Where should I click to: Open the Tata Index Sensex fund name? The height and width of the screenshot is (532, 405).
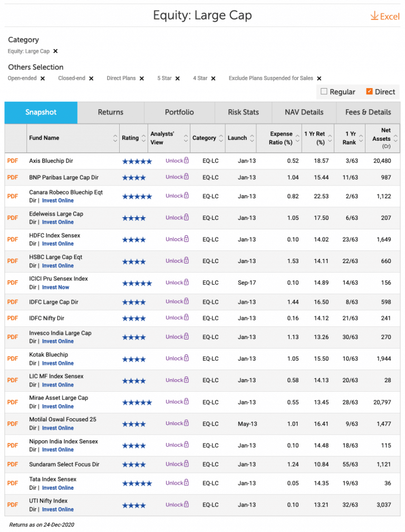tap(53, 479)
